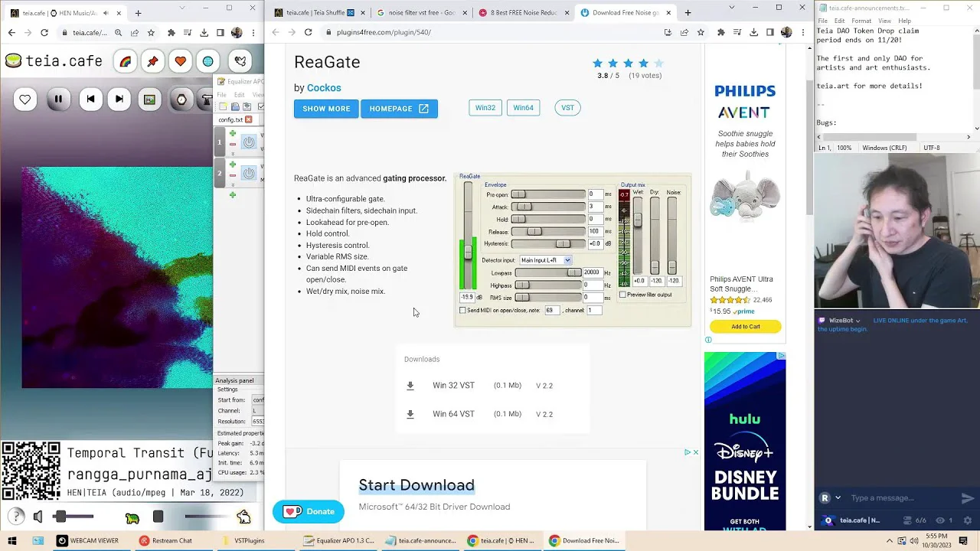
Task: Open the Cockos developer link
Action: click(324, 88)
